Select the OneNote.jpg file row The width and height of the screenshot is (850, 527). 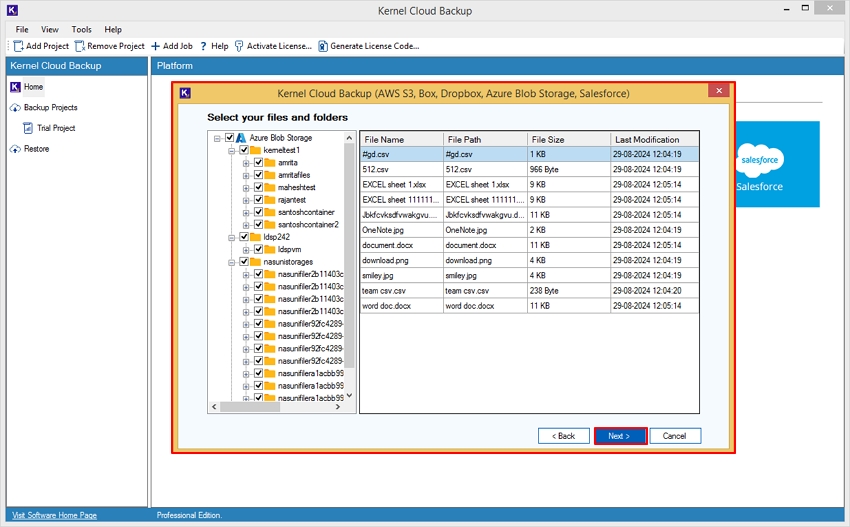pyautogui.click(x=530, y=230)
